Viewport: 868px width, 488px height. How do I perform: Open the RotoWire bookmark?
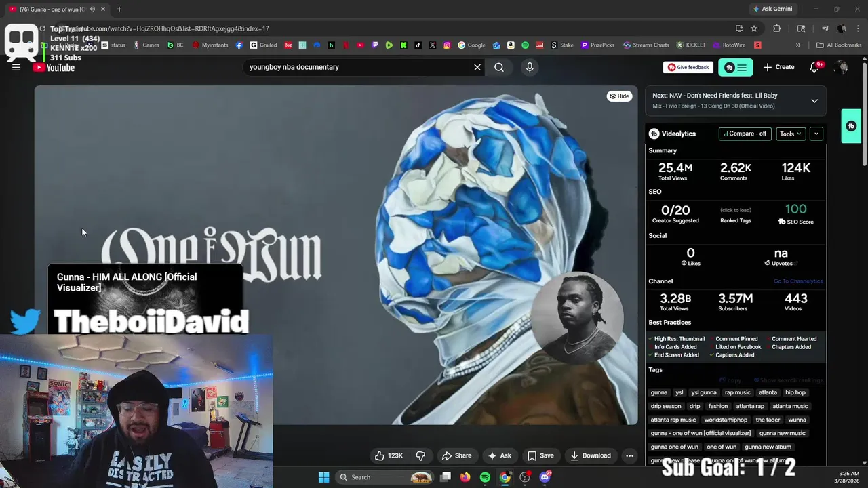pyautogui.click(x=729, y=45)
